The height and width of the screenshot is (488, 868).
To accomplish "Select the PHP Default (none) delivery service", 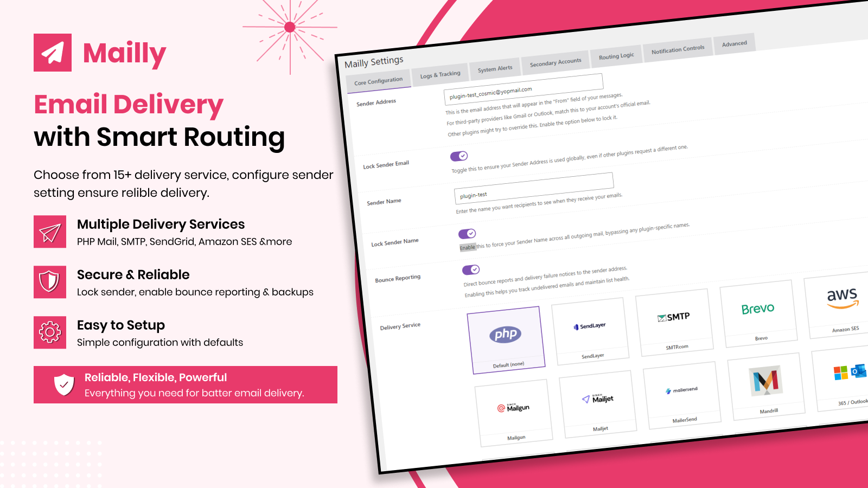I will point(506,340).
